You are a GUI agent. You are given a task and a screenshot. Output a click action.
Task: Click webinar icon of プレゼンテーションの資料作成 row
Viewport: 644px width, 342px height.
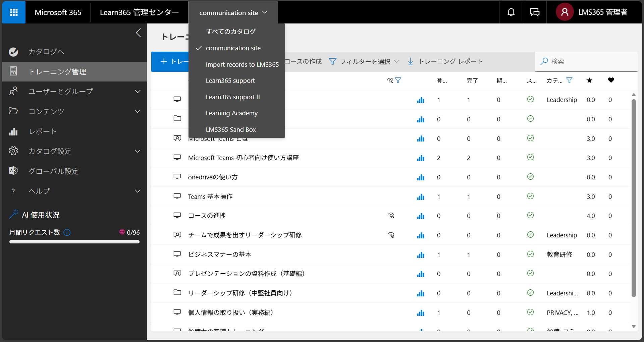pyautogui.click(x=177, y=273)
